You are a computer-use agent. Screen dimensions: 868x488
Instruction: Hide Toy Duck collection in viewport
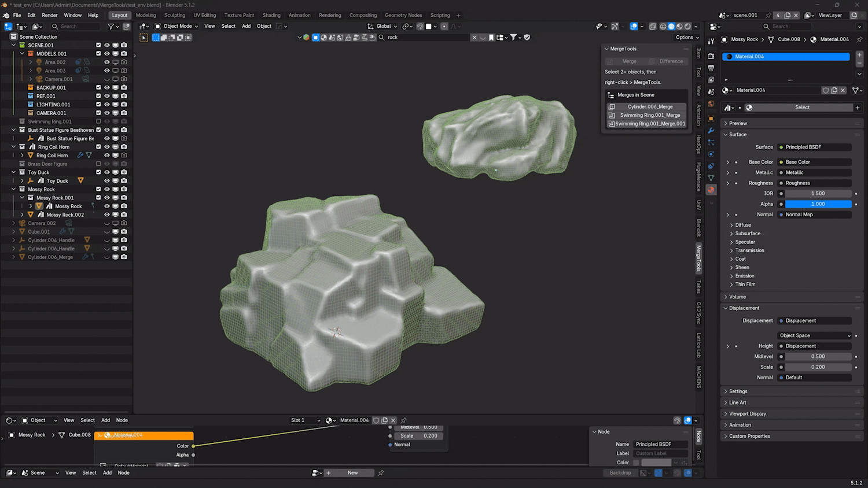(x=106, y=172)
